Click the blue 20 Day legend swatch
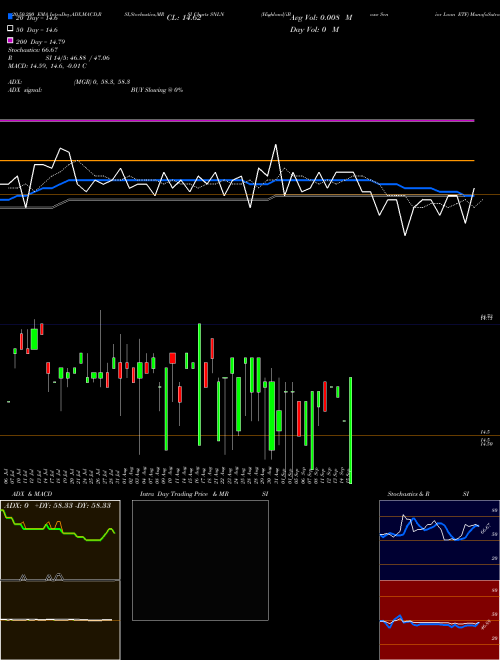The image size is (500, 660). click(10, 17)
